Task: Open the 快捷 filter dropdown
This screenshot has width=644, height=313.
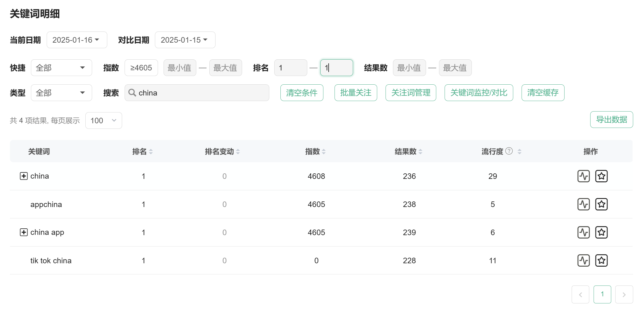Action: (61, 67)
